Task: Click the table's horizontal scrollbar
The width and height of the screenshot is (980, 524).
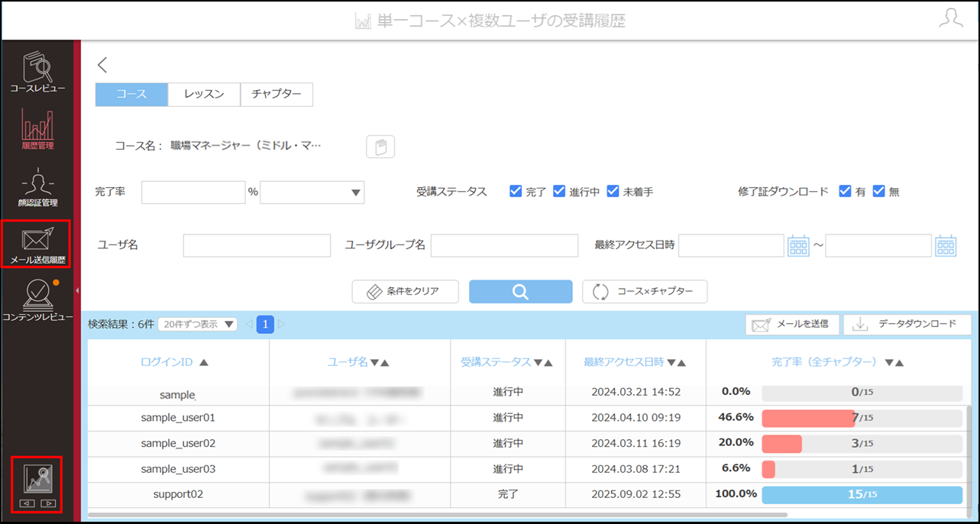Action: click(x=438, y=516)
